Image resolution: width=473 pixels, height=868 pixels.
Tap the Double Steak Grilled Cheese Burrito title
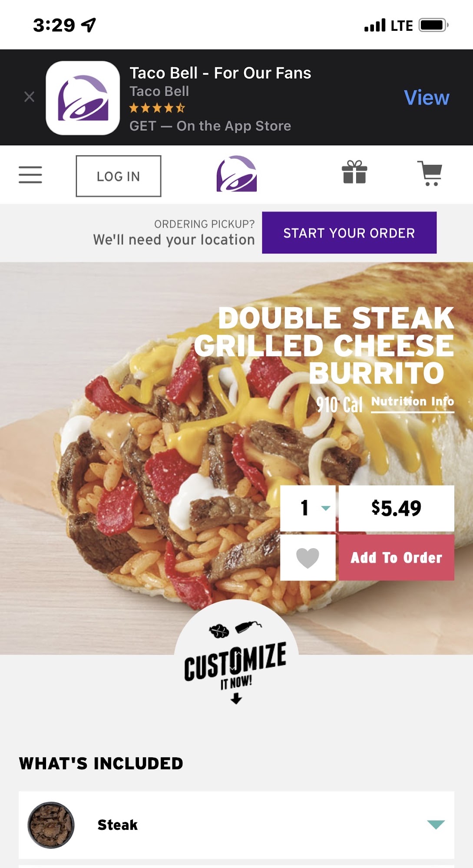click(324, 345)
